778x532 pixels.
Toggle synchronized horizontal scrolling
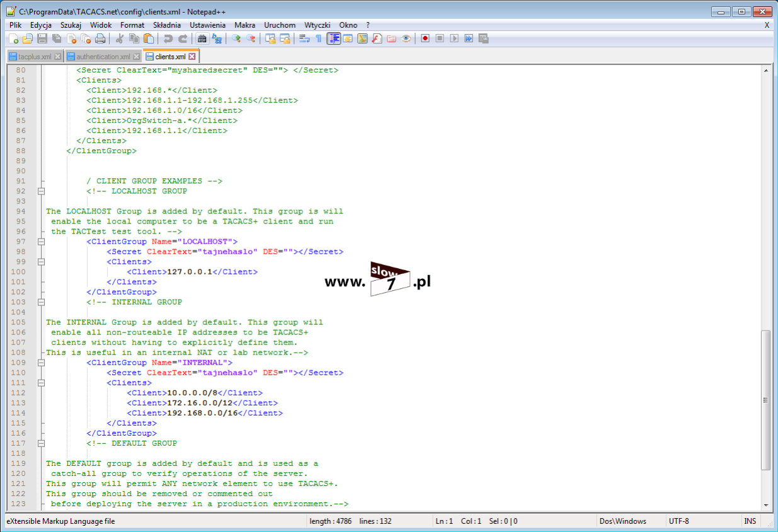[285, 38]
